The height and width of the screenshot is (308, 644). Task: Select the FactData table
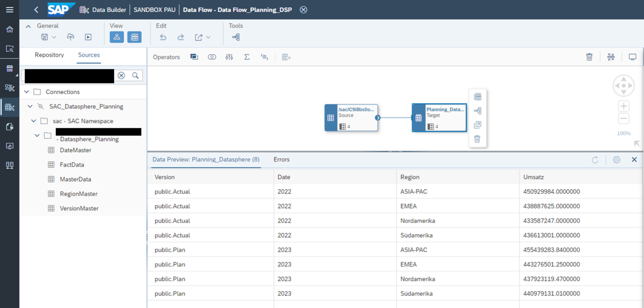coord(72,165)
